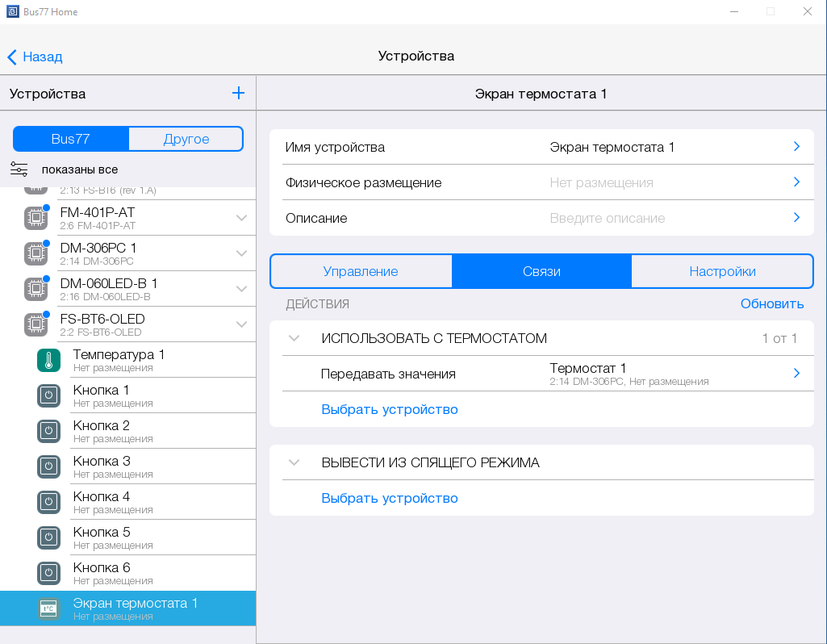Click the FS-BT6-OLED chip icon

coord(36,325)
